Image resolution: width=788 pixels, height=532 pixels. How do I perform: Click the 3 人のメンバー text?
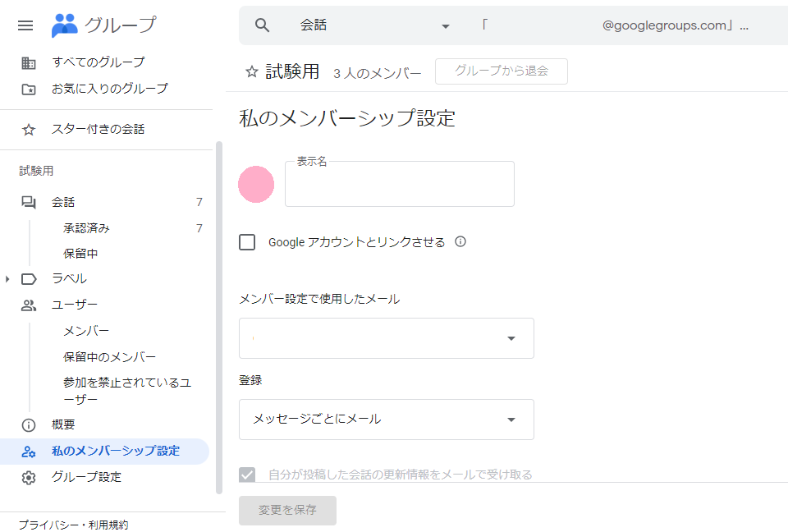(378, 73)
